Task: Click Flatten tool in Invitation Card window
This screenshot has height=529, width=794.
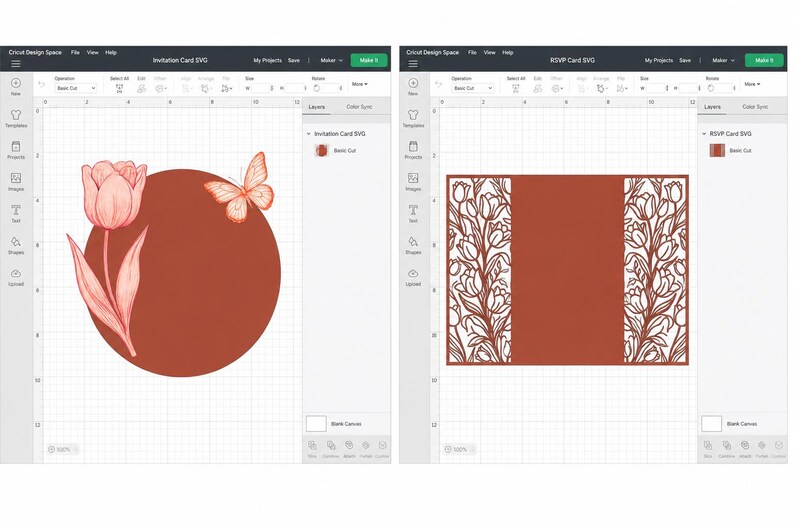Action: tap(366, 449)
